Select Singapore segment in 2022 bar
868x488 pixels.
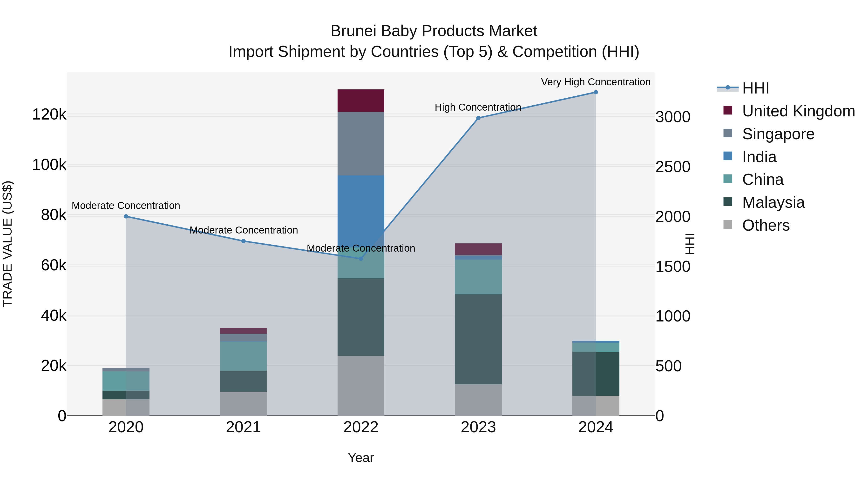[361, 144]
